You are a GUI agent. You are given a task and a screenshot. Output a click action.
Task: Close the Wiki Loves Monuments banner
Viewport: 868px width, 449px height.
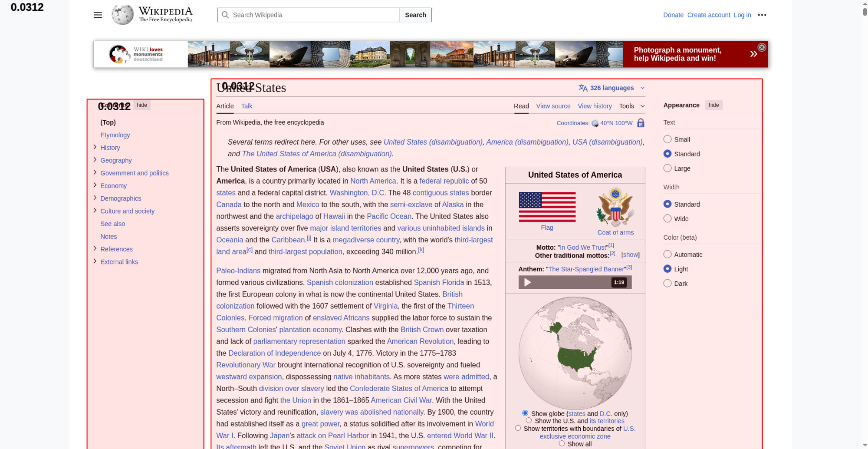(x=762, y=47)
